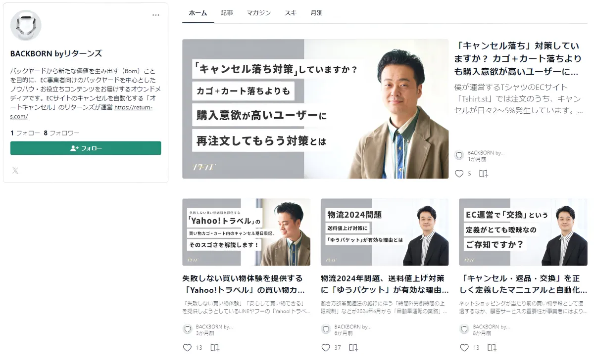Add Yahoo!トラベル article to magazine

pos(215,348)
